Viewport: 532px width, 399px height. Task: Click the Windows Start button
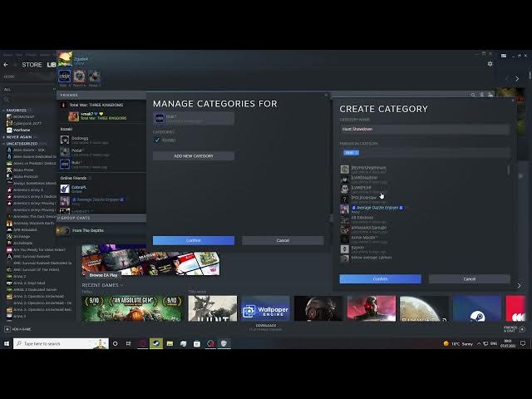pos(7,343)
